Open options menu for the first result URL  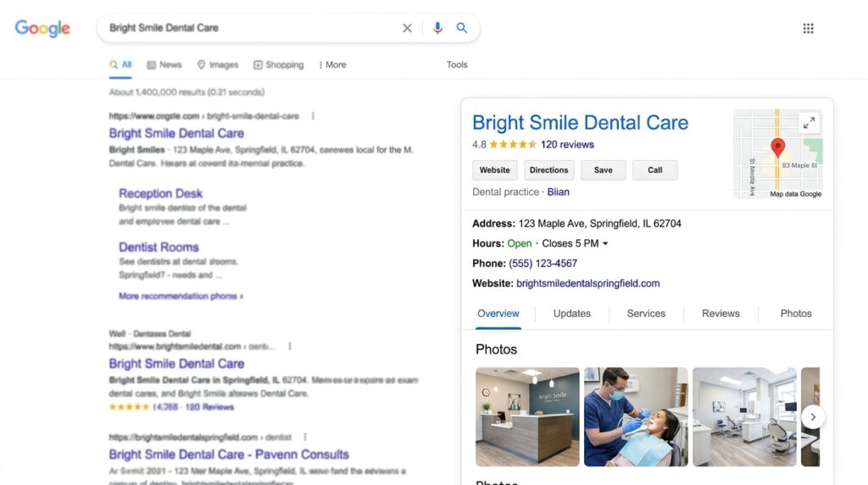313,115
